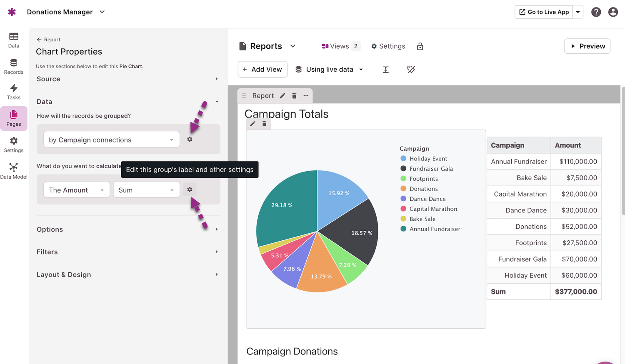Open the Records section in sidebar

coord(14,66)
